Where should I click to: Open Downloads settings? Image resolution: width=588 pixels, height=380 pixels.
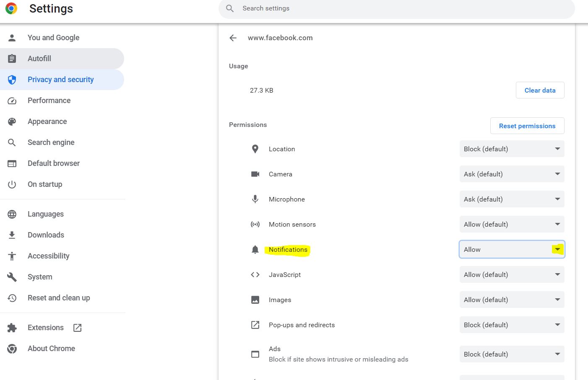62,235
